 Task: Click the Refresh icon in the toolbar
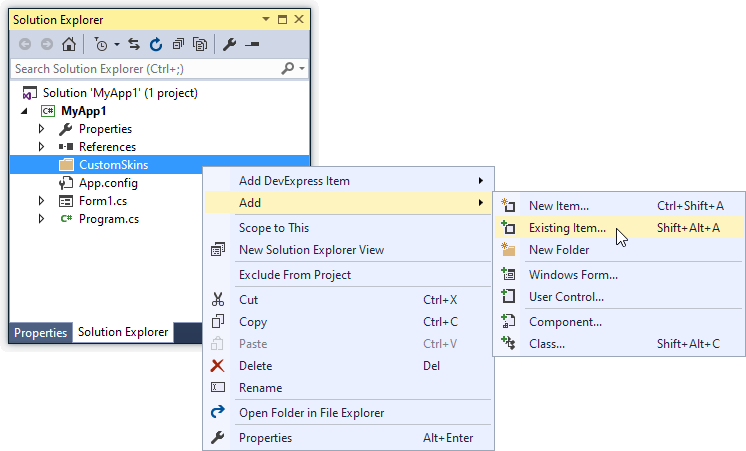click(156, 45)
